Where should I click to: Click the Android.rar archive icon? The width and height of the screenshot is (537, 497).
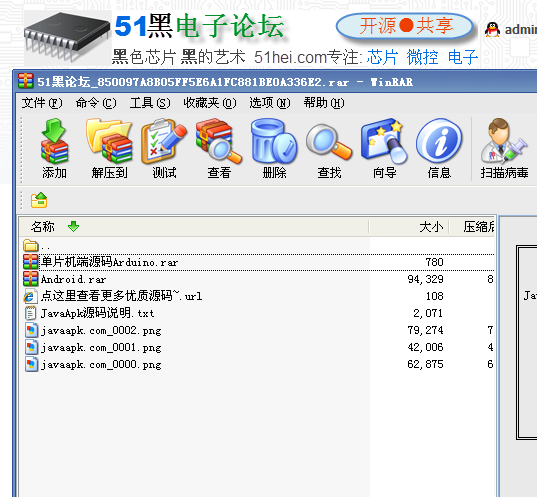pos(30,279)
